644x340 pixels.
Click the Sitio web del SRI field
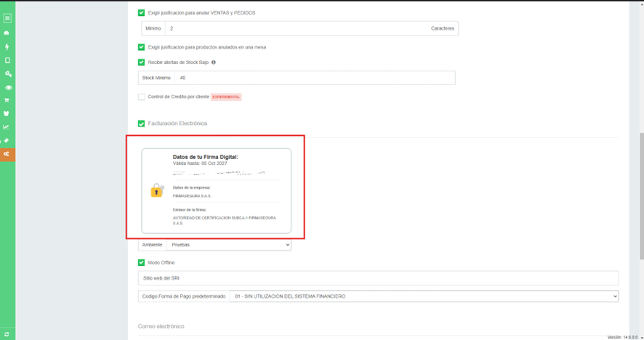[x=378, y=278]
